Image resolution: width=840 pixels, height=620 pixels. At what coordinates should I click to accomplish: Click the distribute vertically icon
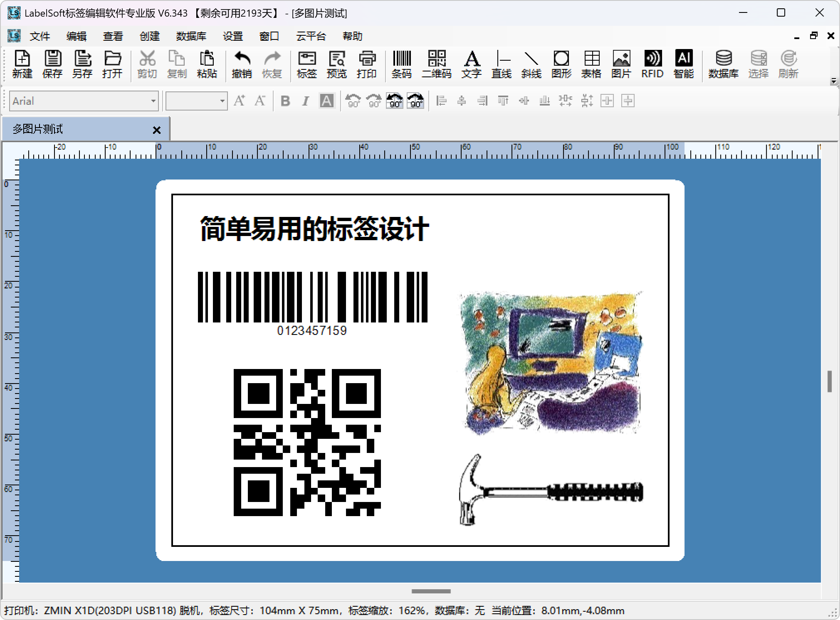[x=587, y=101]
